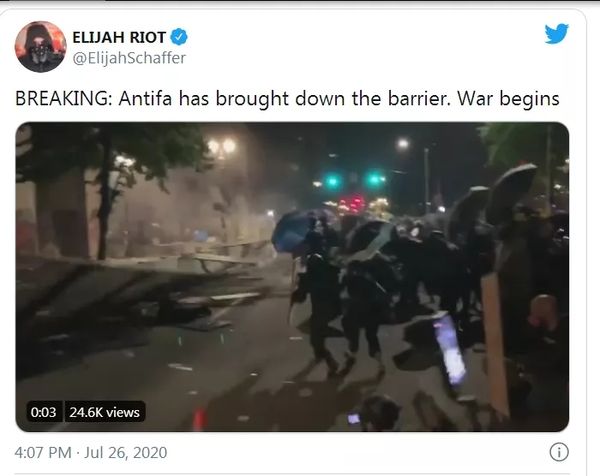Click the BREAKING tweet text

tap(287, 99)
